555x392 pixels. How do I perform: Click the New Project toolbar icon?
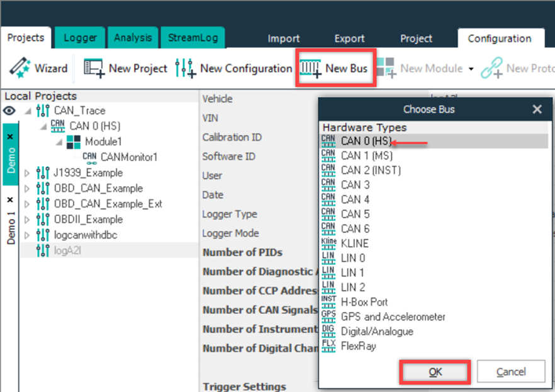coord(94,68)
